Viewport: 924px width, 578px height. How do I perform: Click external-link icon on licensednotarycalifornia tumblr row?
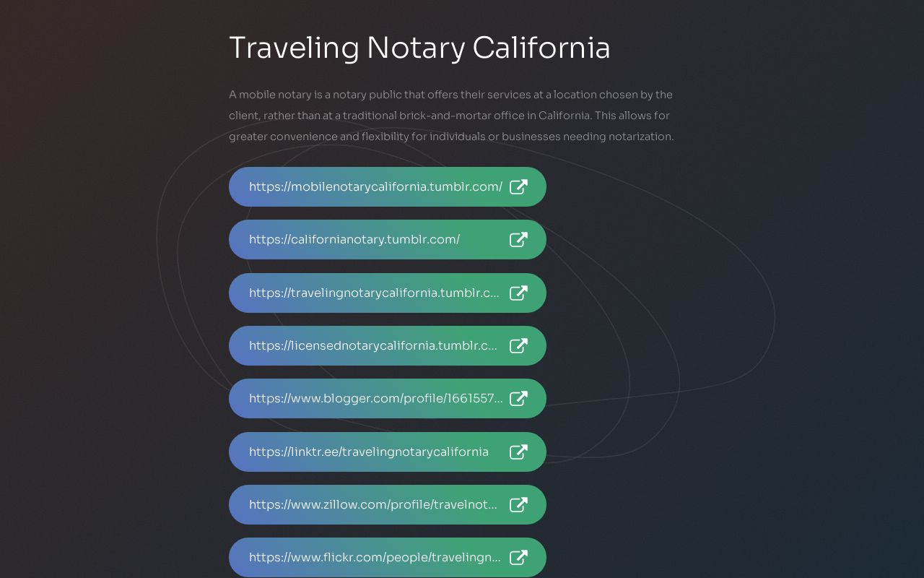518,346
